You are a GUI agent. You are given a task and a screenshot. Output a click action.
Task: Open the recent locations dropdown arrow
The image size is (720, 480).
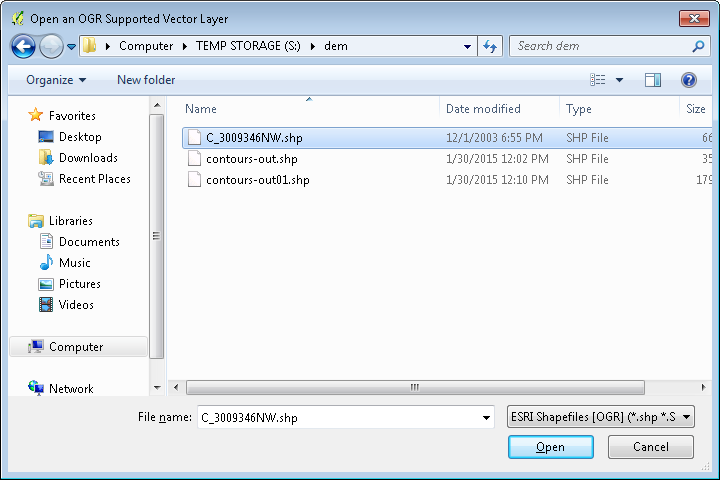point(71,46)
